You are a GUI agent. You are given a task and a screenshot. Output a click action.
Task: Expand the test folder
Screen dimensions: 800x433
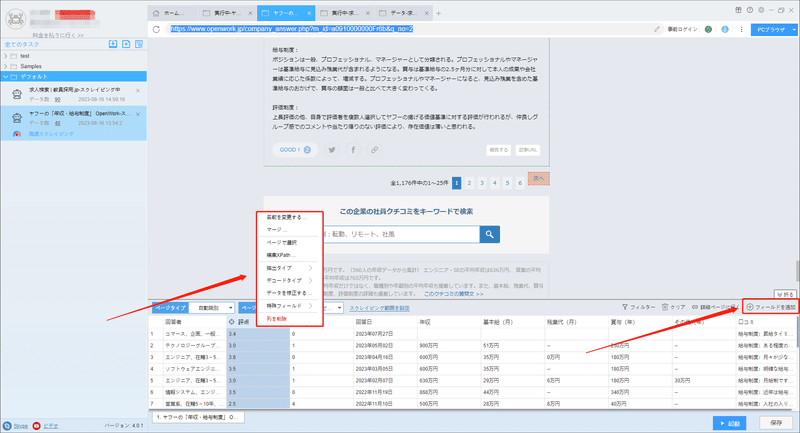6,56
